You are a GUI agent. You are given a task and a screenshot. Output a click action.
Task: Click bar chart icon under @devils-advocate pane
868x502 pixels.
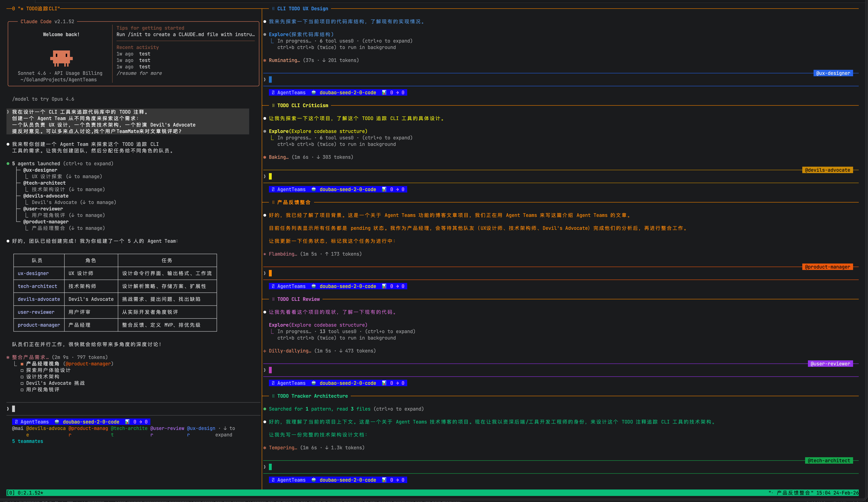coord(384,189)
